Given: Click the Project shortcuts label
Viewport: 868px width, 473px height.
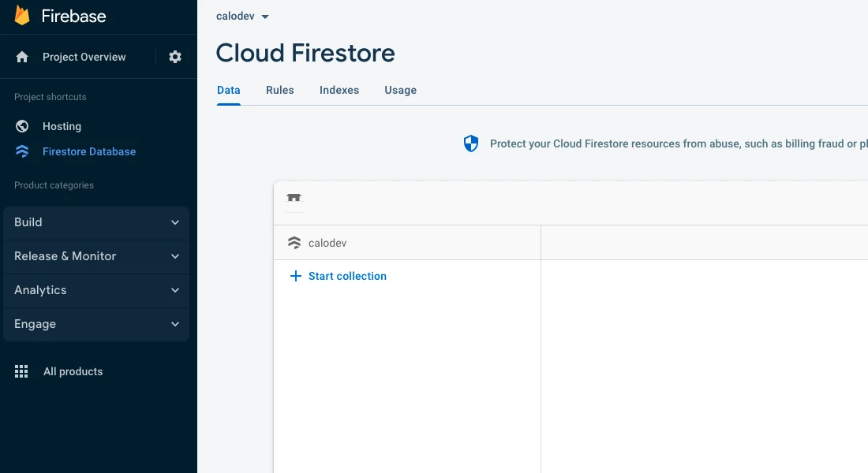Looking at the screenshot, I should pyautogui.click(x=51, y=97).
